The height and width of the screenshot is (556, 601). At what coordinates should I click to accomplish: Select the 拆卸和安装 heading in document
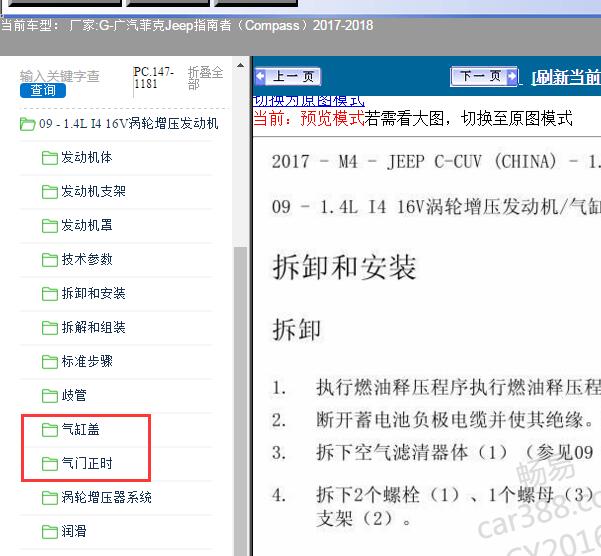(344, 267)
